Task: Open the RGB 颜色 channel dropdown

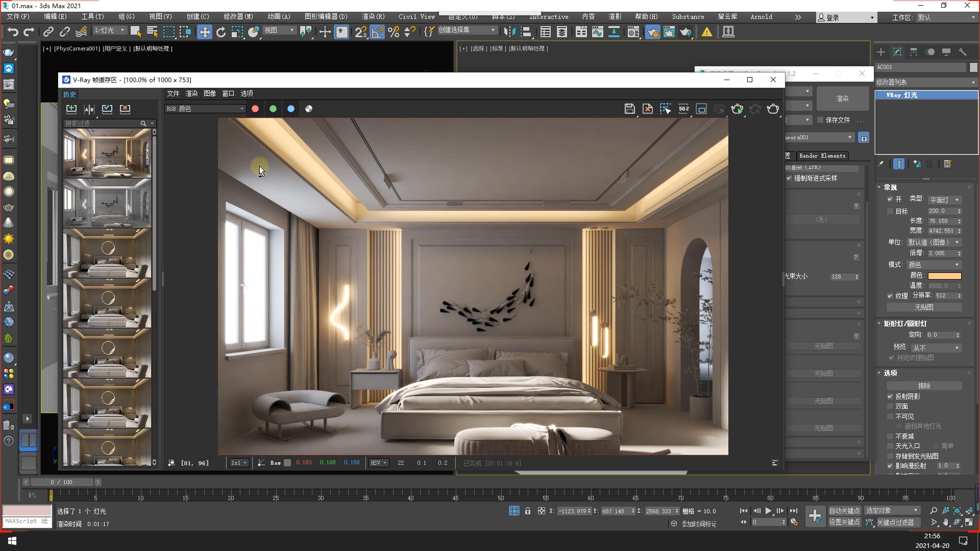Action: coord(205,109)
